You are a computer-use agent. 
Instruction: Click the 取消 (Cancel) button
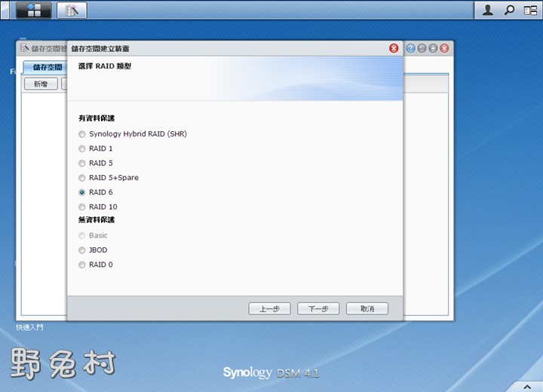(367, 308)
